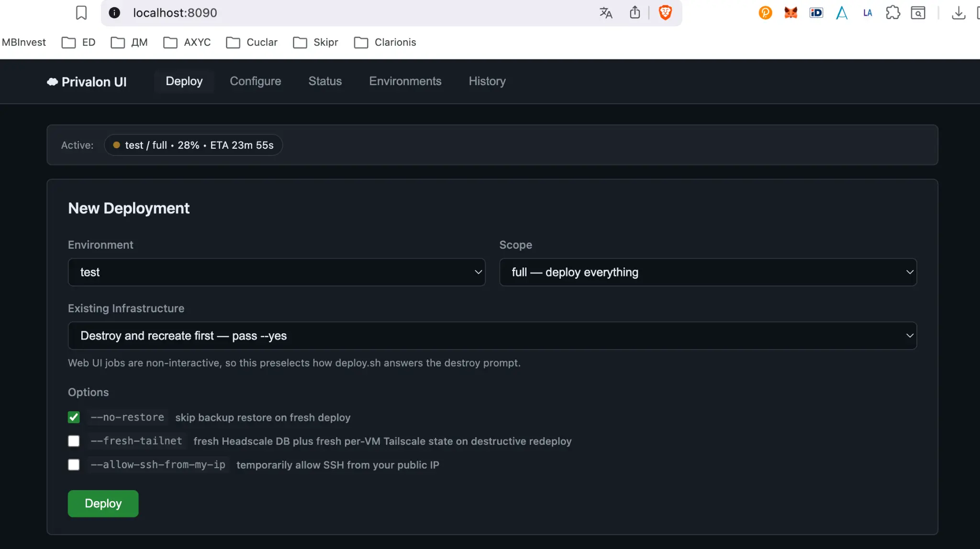Open the Scope dropdown
Screen dimensions: 980x549
pyautogui.click(x=707, y=272)
